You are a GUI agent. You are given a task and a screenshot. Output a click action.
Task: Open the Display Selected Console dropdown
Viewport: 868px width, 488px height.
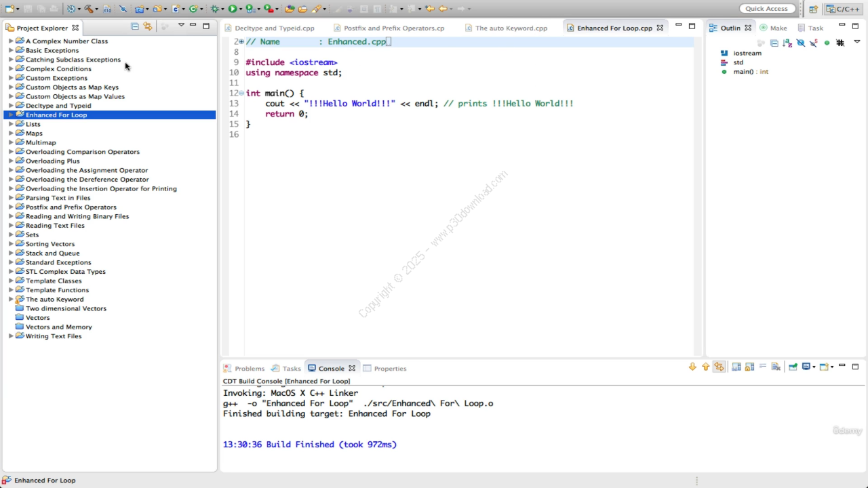pos(814,367)
